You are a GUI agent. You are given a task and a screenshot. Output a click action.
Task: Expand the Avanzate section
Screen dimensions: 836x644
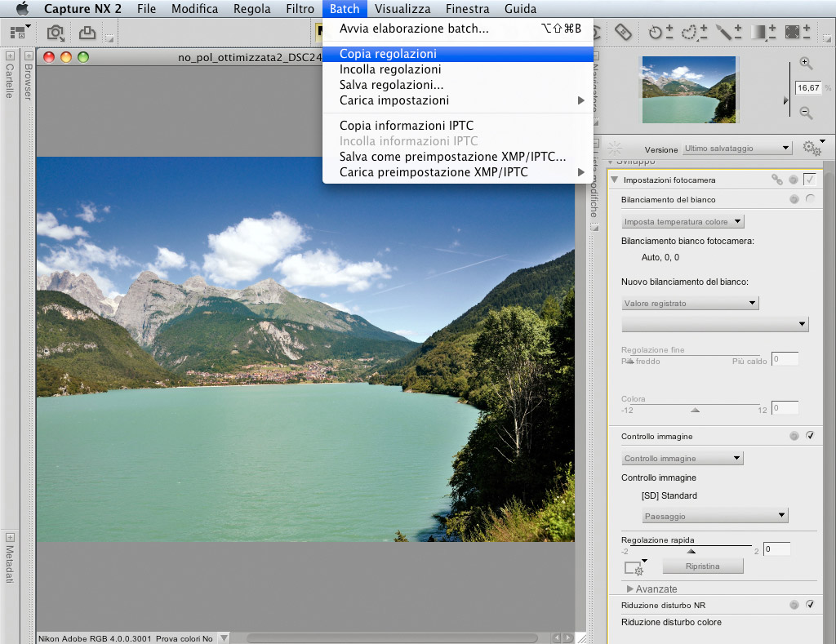pos(629,589)
